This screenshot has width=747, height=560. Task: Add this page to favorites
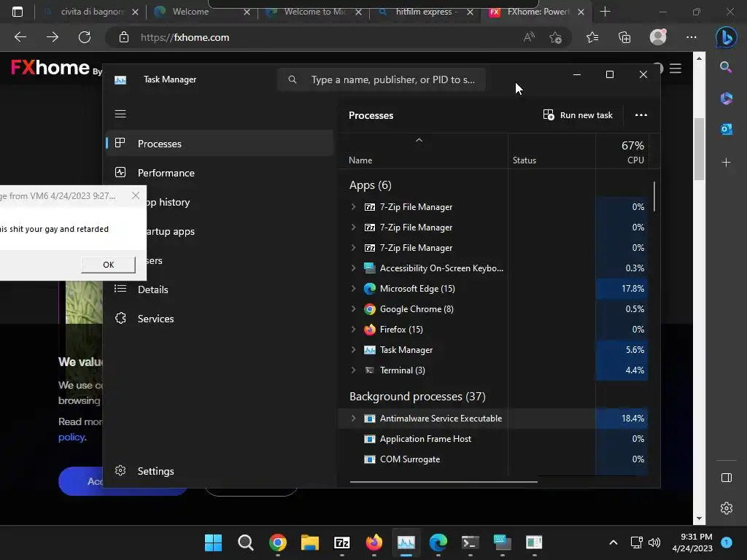pyautogui.click(x=555, y=37)
